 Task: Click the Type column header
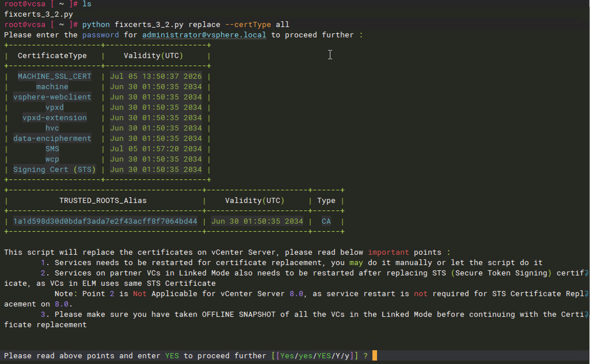(326, 201)
